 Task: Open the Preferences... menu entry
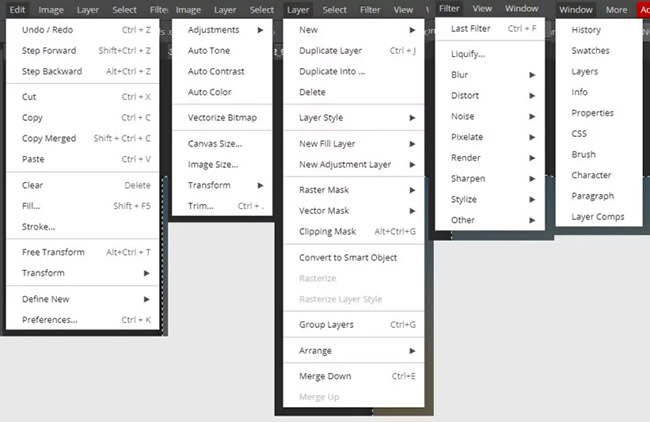tap(50, 320)
